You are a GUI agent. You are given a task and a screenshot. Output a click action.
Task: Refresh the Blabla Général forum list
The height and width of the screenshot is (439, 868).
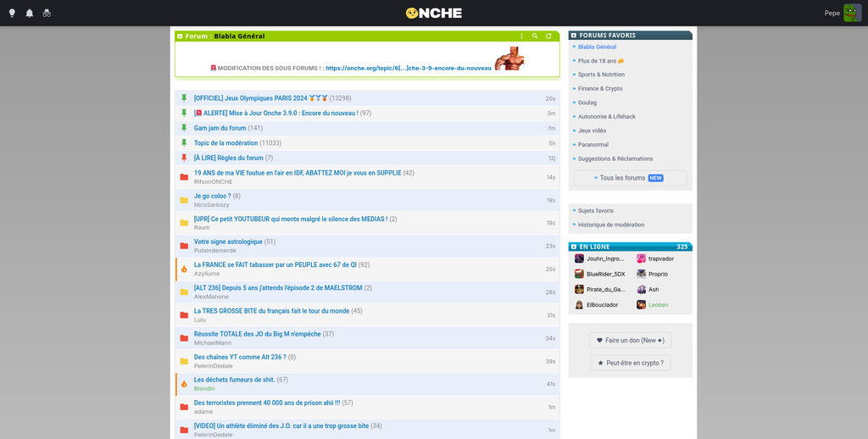[x=548, y=36]
